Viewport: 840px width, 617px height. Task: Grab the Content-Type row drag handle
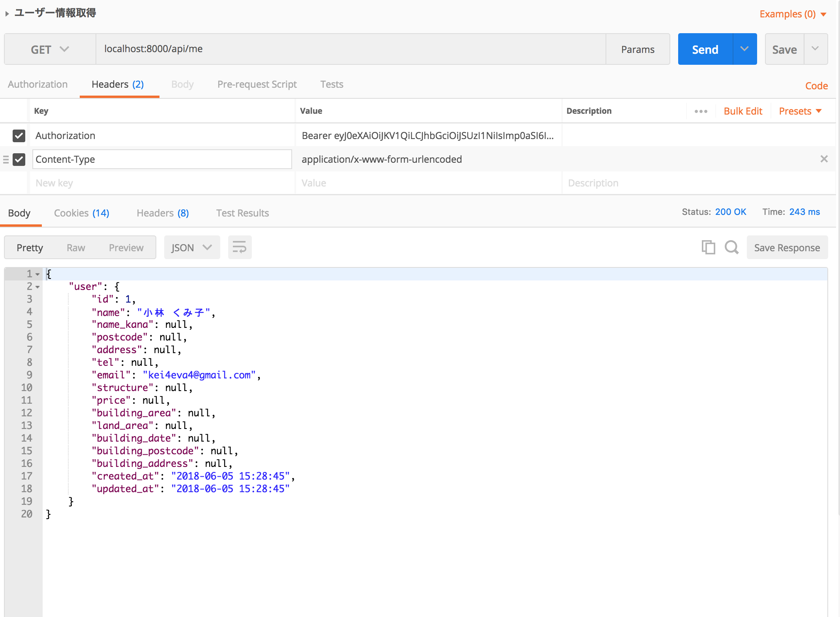click(6, 159)
